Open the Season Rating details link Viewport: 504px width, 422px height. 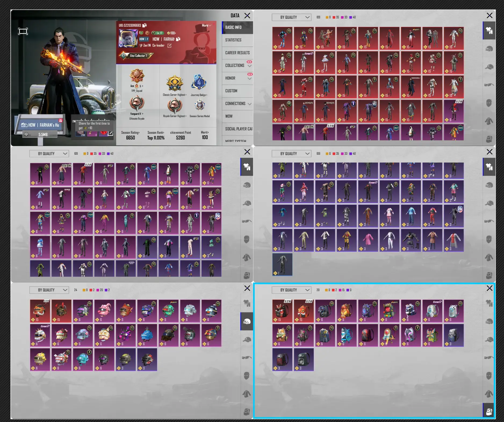click(x=130, y=132)
